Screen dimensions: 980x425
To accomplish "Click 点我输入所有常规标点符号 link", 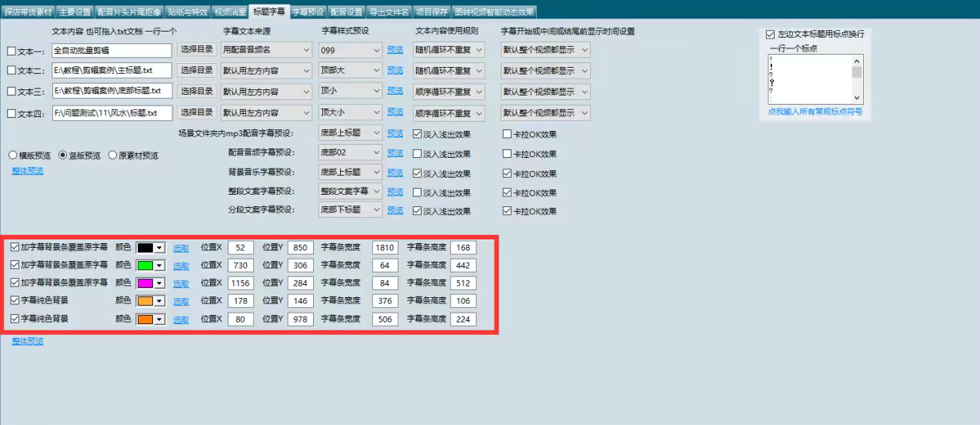I will point(815,112).
